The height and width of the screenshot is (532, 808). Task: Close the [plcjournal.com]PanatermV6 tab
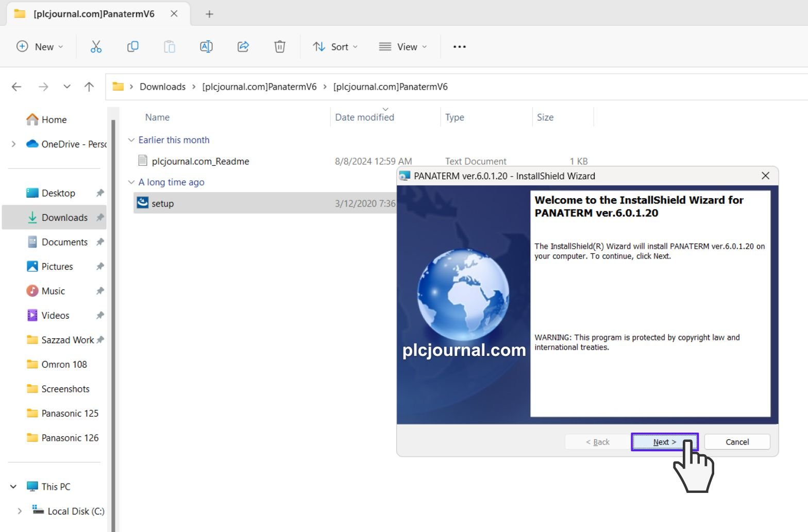point(174,14)
